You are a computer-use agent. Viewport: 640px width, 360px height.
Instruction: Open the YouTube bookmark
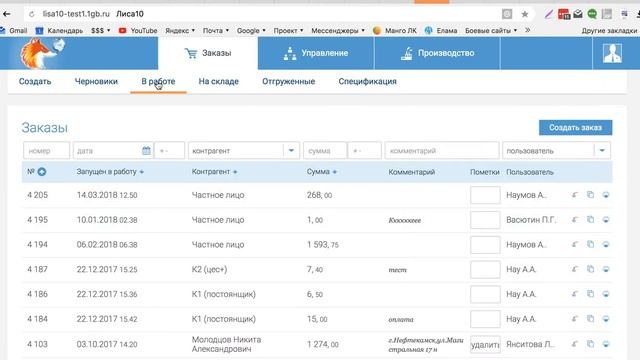tap(138, 31)
